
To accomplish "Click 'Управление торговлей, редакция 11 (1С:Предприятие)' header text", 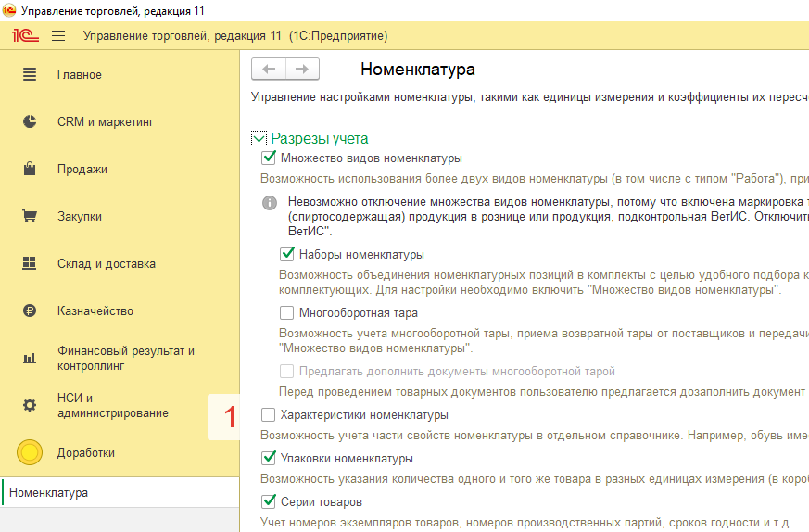I will (235, 35).
